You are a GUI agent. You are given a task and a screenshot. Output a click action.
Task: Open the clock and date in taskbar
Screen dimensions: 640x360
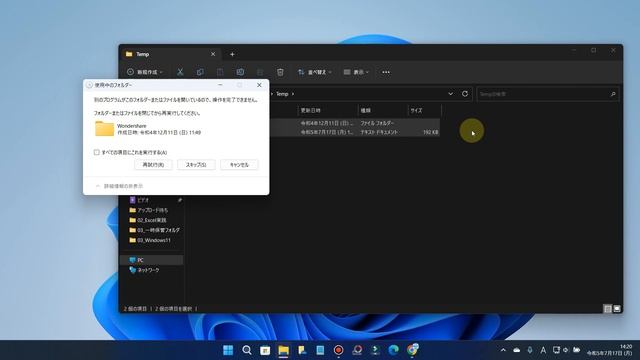click(x=609, y=350)
